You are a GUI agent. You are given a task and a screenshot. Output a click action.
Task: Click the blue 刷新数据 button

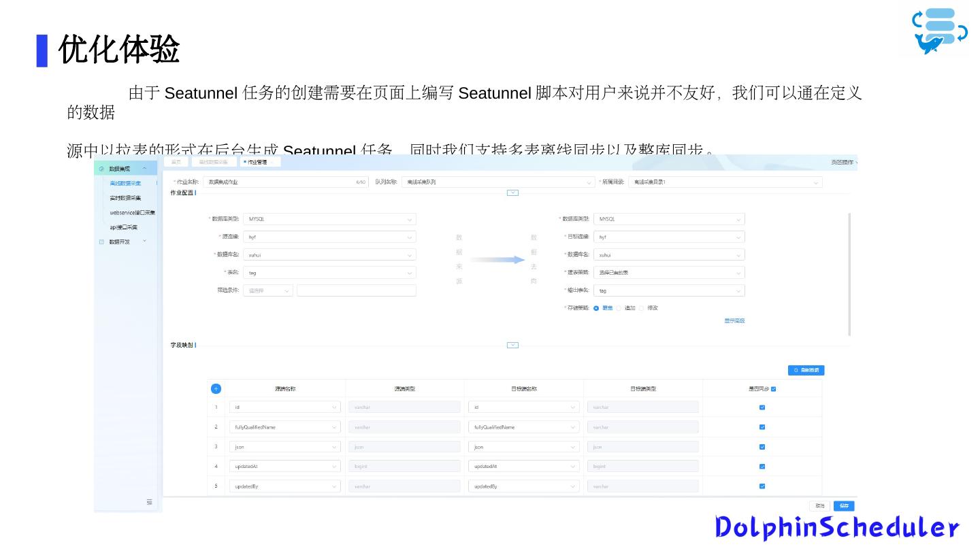[x=806, y=370]
